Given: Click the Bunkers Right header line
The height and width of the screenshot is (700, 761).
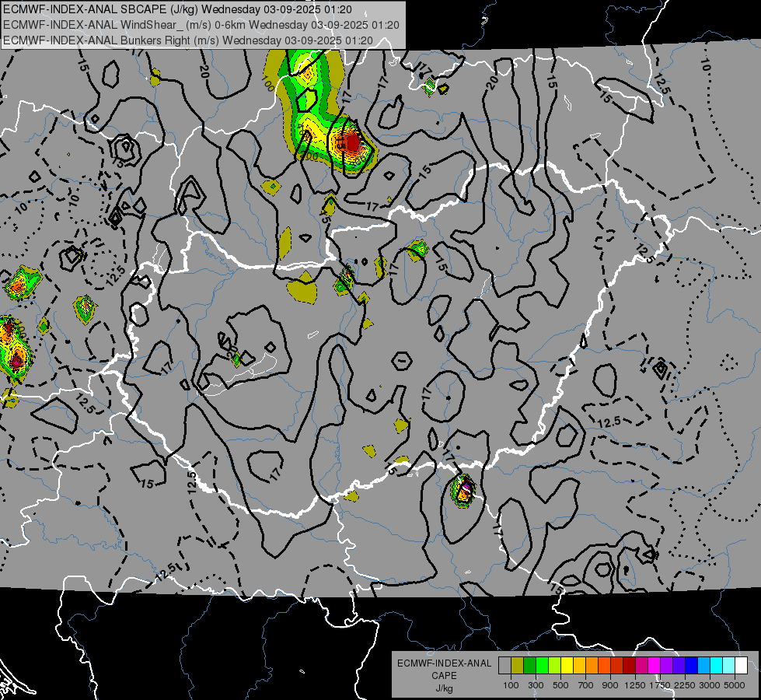Looking at the screenshot, I should point(188,40).
